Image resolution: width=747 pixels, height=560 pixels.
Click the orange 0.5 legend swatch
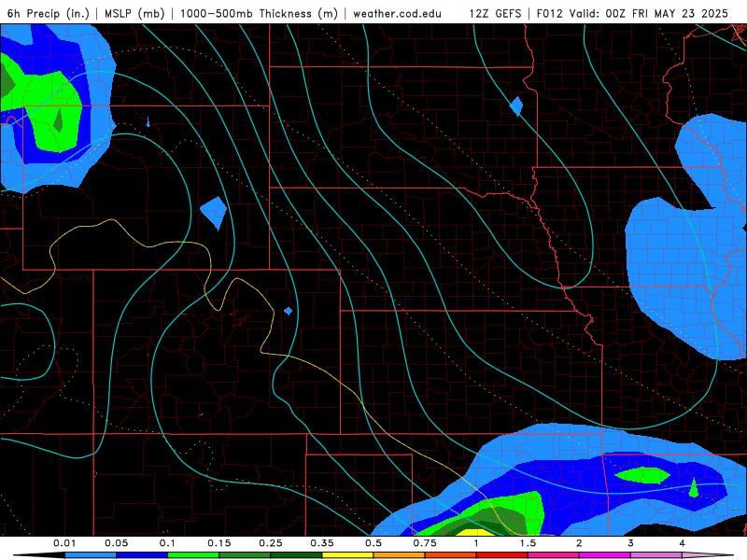click(x=400, y=555)
